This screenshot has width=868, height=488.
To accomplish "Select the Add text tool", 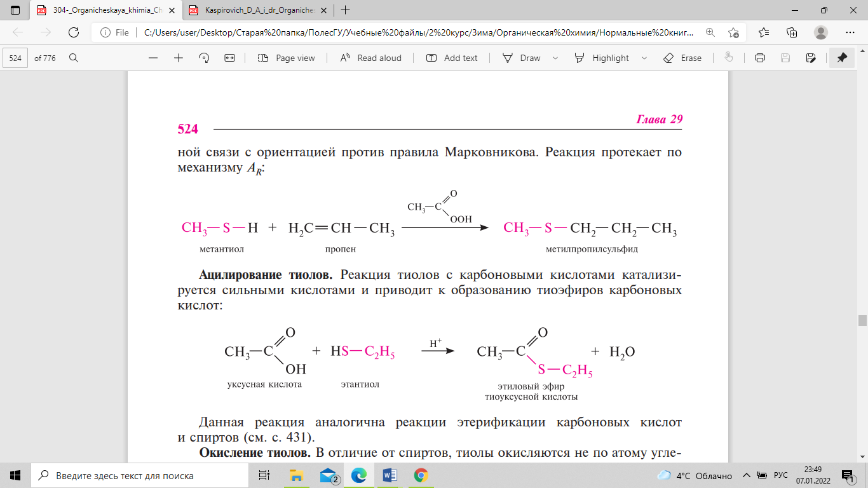I will (x=452, y=58).
